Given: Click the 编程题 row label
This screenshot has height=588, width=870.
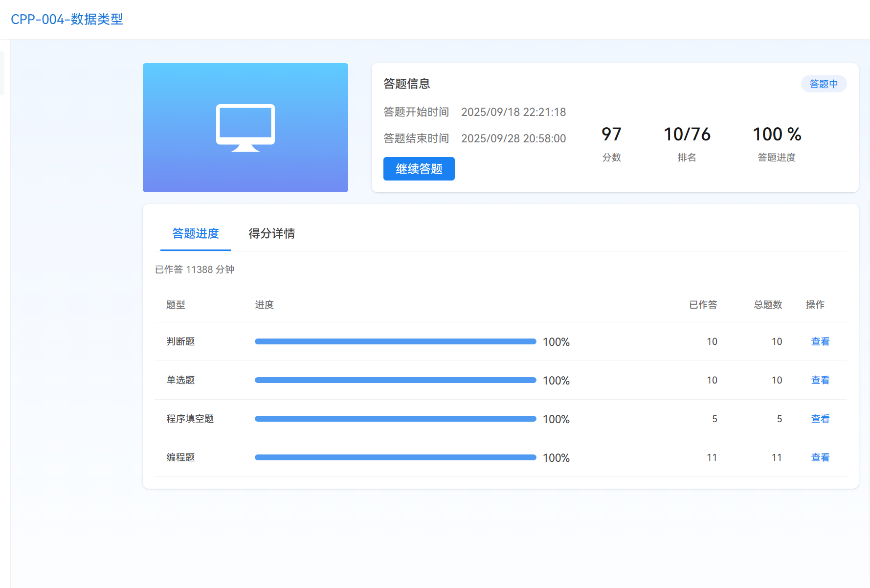Looking at the screenshot, I should tap(180, 457).
